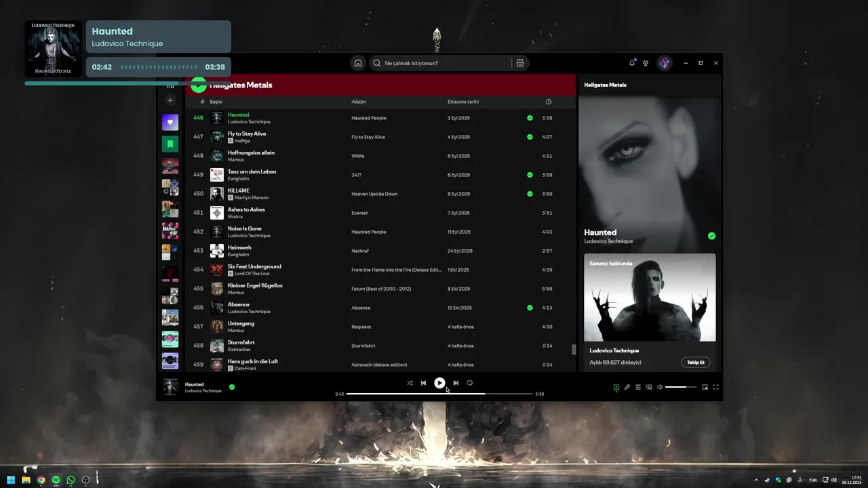Image resolution: width=868 pixels, height=488 pixels.
Task: Skip to previous track
Action: (423, 383)
